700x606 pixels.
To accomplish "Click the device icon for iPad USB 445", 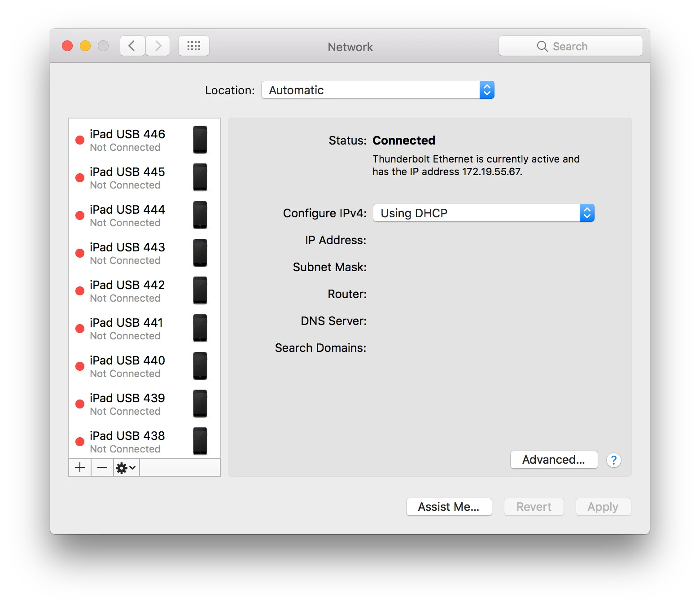I will pyautogui.click(x=200, y=177).
